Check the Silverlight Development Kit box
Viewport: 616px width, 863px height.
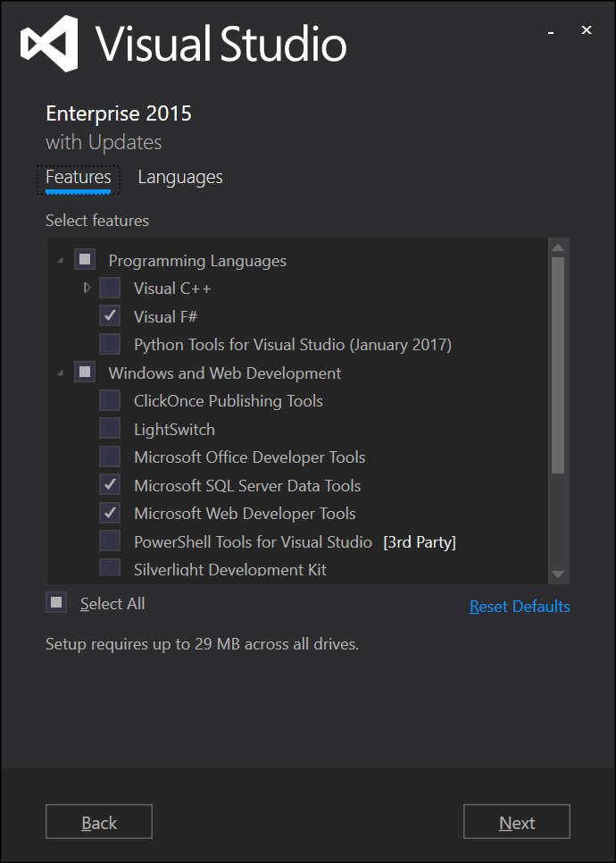110,567
